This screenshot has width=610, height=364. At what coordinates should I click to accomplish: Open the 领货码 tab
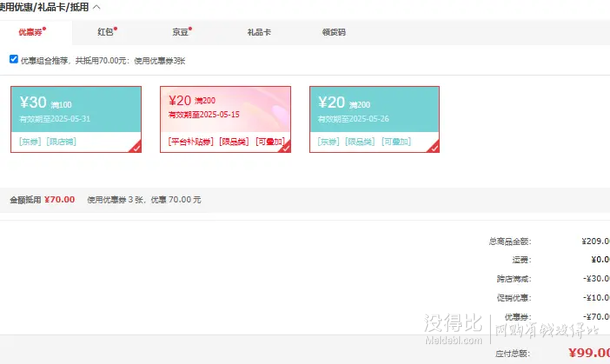point(333,32)
